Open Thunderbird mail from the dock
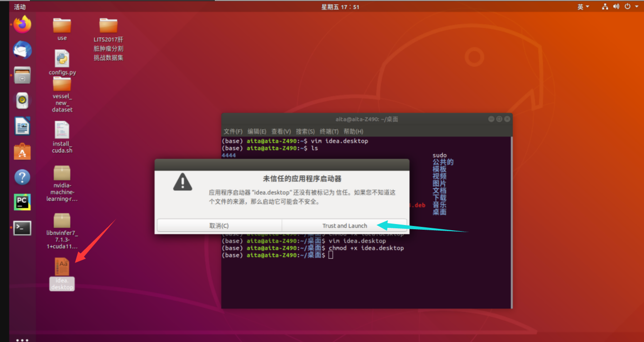The image size is (644, 342). coord(22,50)
